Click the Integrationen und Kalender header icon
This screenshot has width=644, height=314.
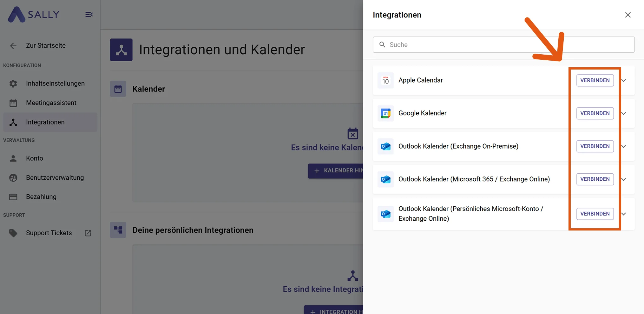tap(121, 50)
